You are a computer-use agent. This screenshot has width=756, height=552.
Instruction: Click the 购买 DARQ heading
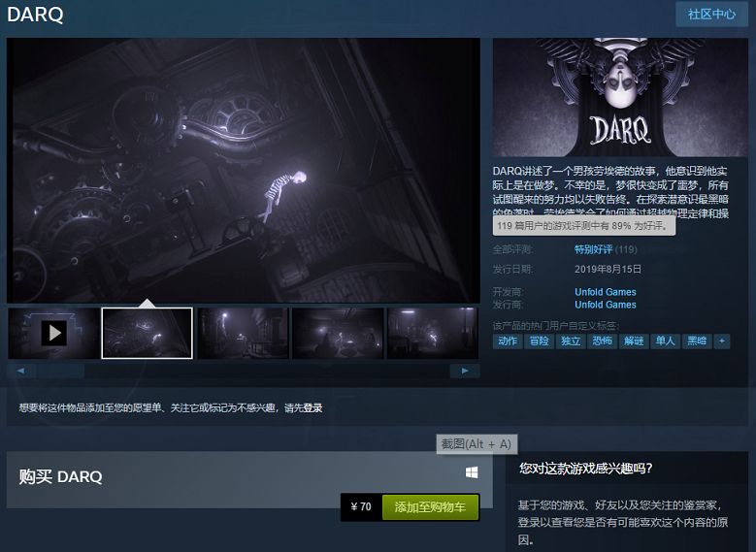coord(61,476)
